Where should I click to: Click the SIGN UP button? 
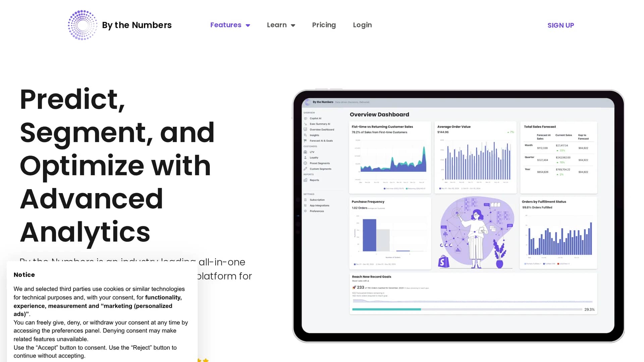(560, 25)
